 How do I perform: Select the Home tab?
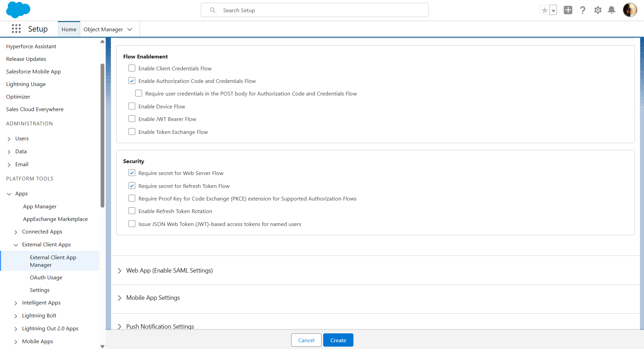click(x=69, y=30)
